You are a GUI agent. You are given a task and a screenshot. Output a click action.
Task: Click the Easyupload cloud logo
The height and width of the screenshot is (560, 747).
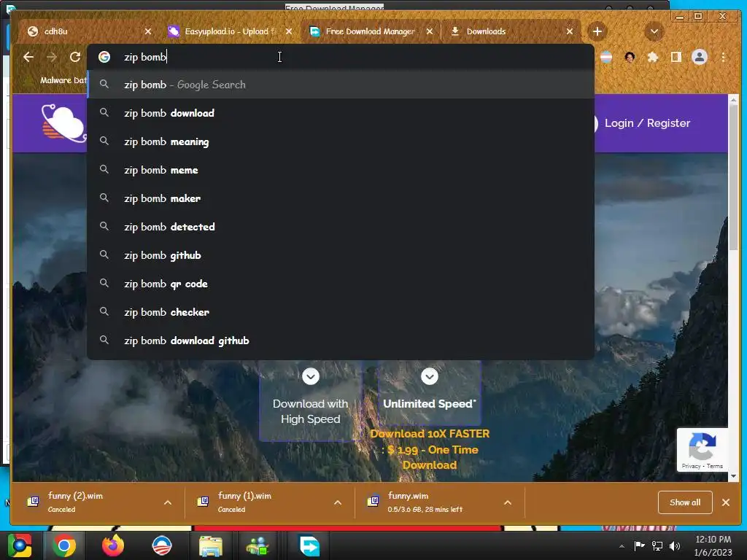(x=63, y=122)
